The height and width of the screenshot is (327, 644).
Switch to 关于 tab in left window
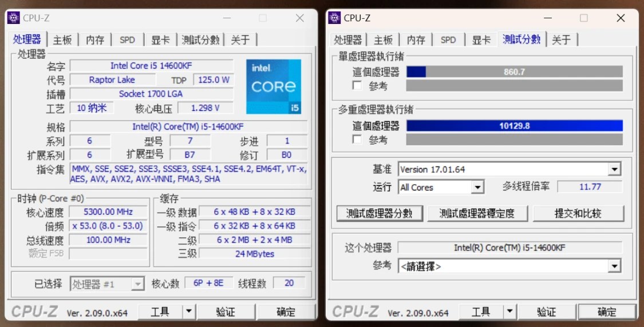tap(240, 40)
